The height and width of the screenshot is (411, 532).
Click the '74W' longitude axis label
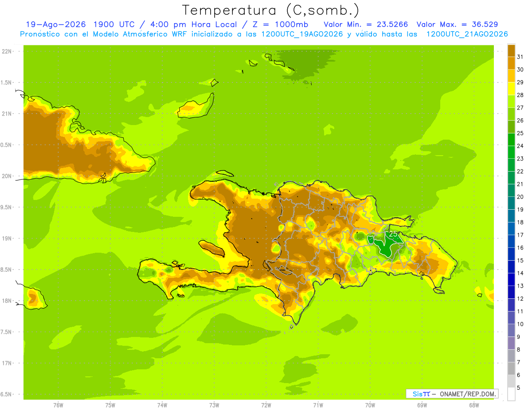point(162,405)
